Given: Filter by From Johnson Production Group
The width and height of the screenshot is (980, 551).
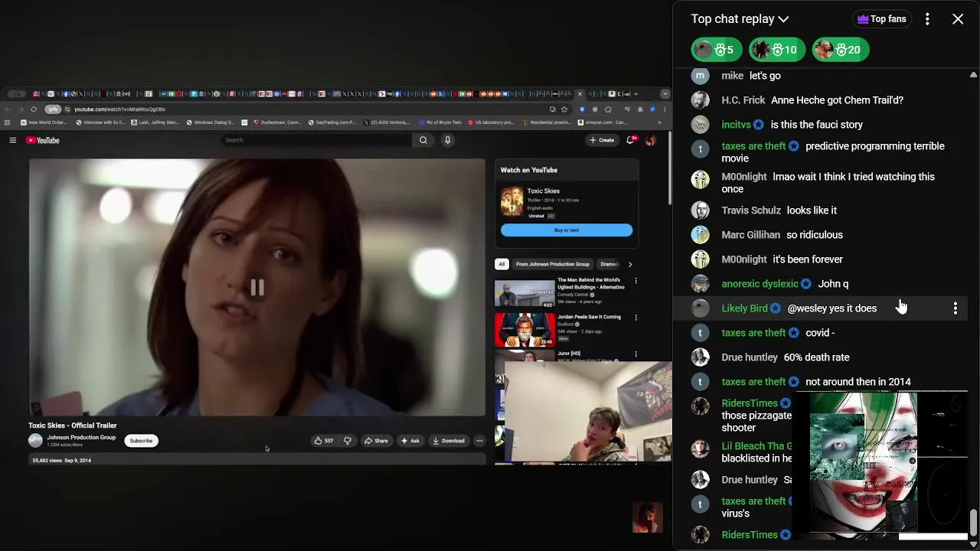Looking at the screenshot, I should [x=553, y=264].
